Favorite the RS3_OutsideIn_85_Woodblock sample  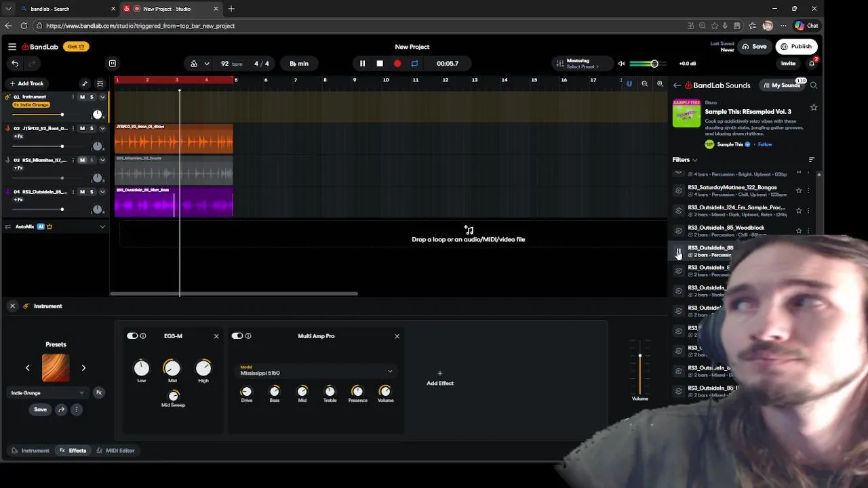pos(799,230)
